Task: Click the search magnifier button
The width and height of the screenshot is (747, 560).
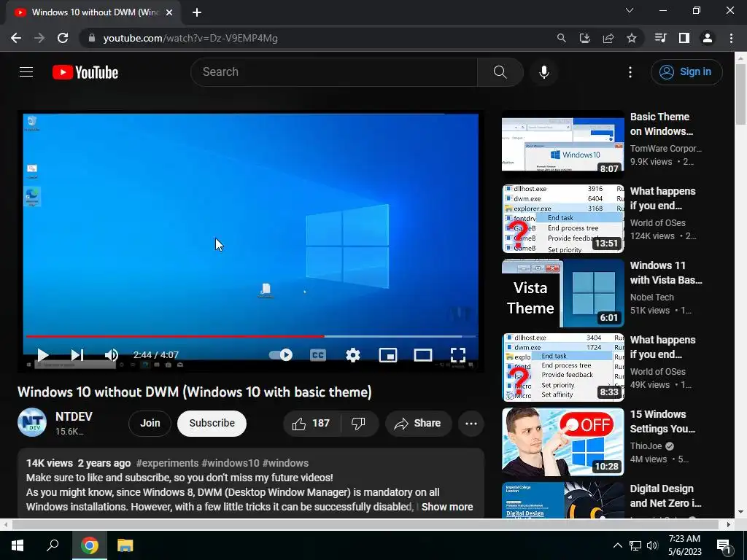Action: [x=500, y=72]
